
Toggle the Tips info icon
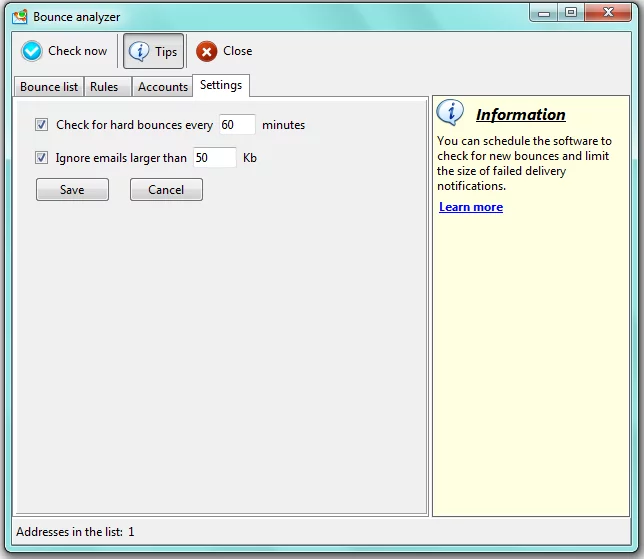[140, 52]
